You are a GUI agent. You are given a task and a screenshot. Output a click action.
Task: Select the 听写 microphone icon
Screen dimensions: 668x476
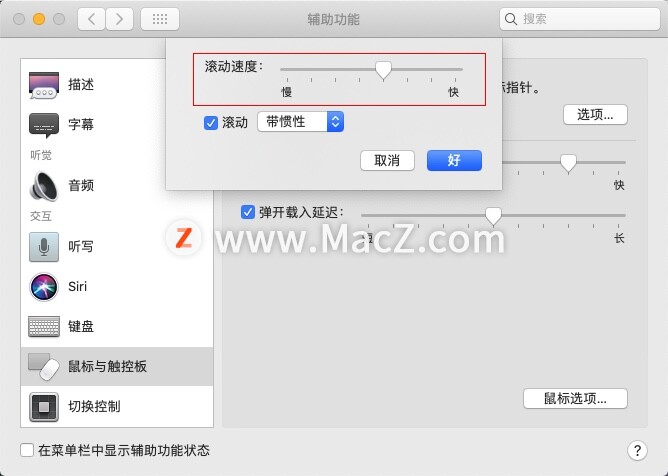[x=44, y=247]
